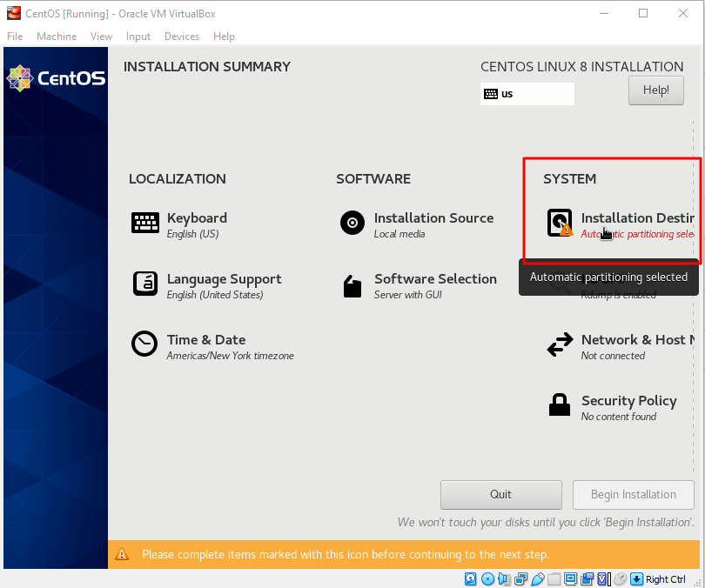This screenshot has width=705, height=588.
Task: Open the View menu
Action: (101, 37)
